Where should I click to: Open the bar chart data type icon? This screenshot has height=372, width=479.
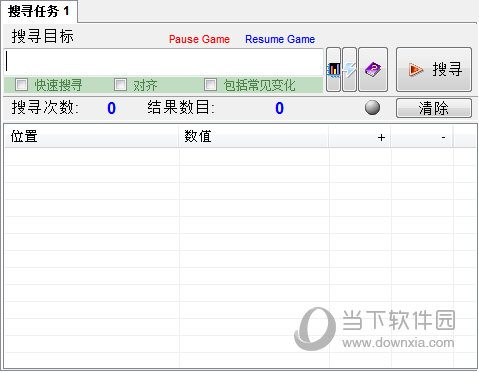pos(333,69)
